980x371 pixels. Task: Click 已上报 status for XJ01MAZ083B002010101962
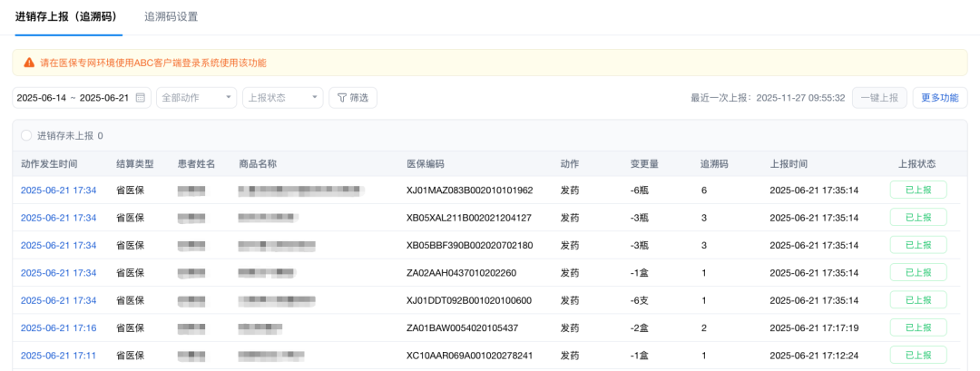(917, 190)
